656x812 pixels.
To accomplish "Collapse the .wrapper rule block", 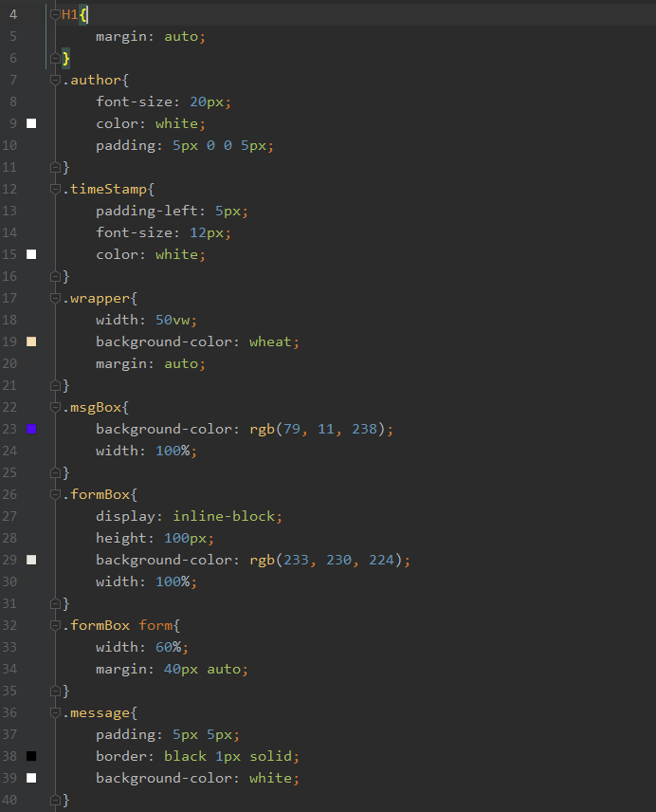I will 55,298.
